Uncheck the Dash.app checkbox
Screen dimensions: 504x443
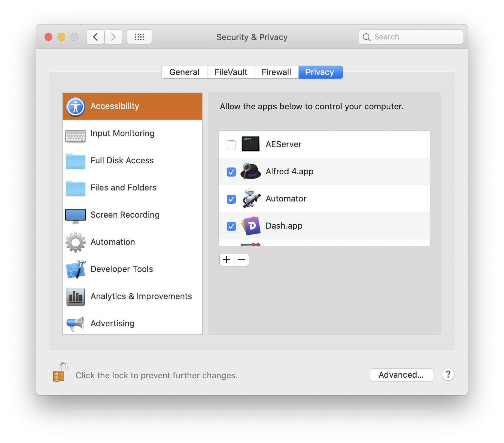point(231,226)
